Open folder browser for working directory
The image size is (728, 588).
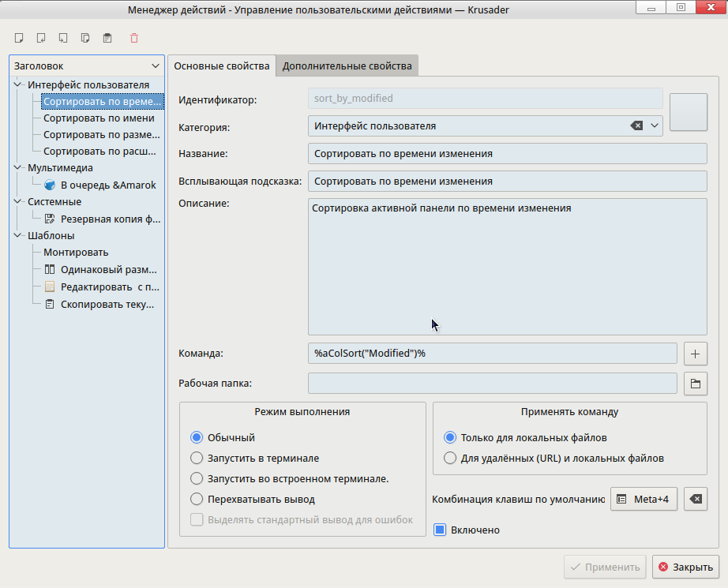pyautogui.click(x=695, y=383)
